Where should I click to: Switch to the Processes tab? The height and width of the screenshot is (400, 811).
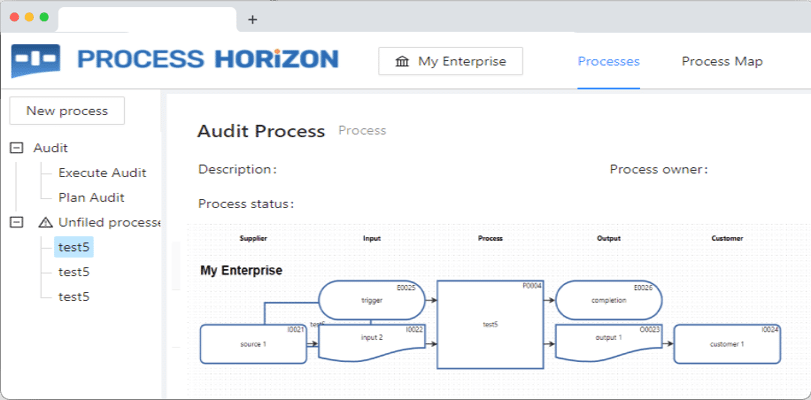608,62
